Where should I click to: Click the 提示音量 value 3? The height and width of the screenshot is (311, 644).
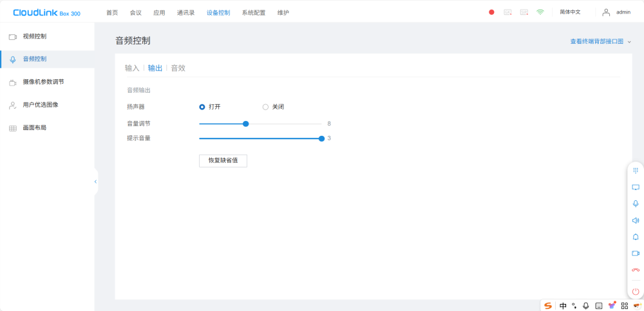[329, 138]
